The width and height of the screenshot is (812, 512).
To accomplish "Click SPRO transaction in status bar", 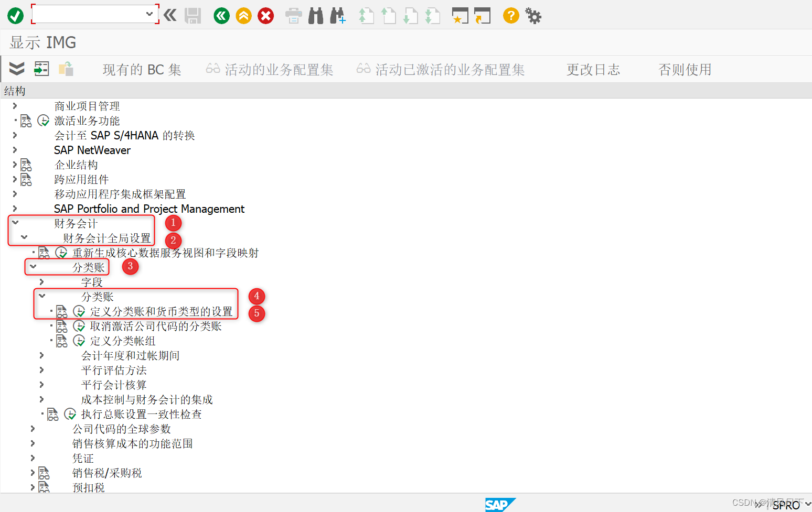I will pyautogui.click(x=786, y=505).
